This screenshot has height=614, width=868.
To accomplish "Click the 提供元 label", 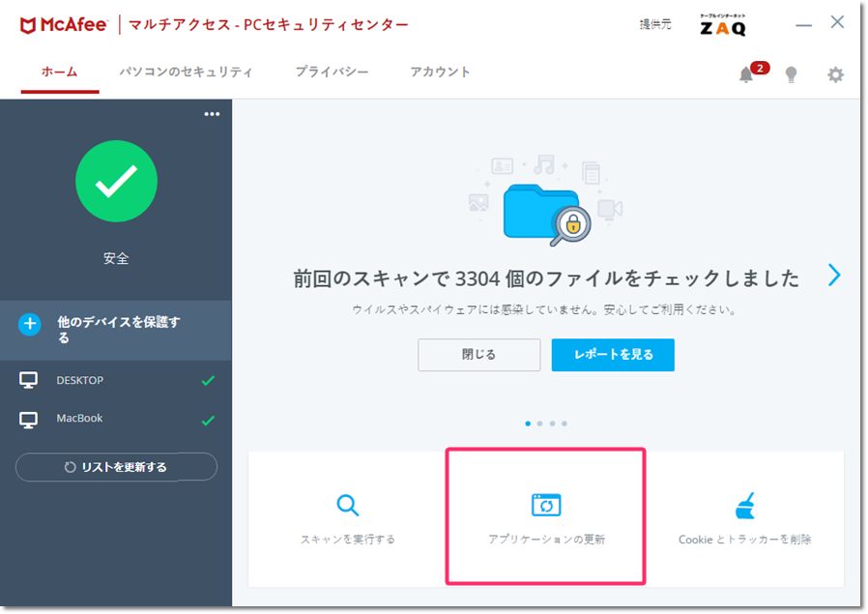I will (x=655, y=24).
